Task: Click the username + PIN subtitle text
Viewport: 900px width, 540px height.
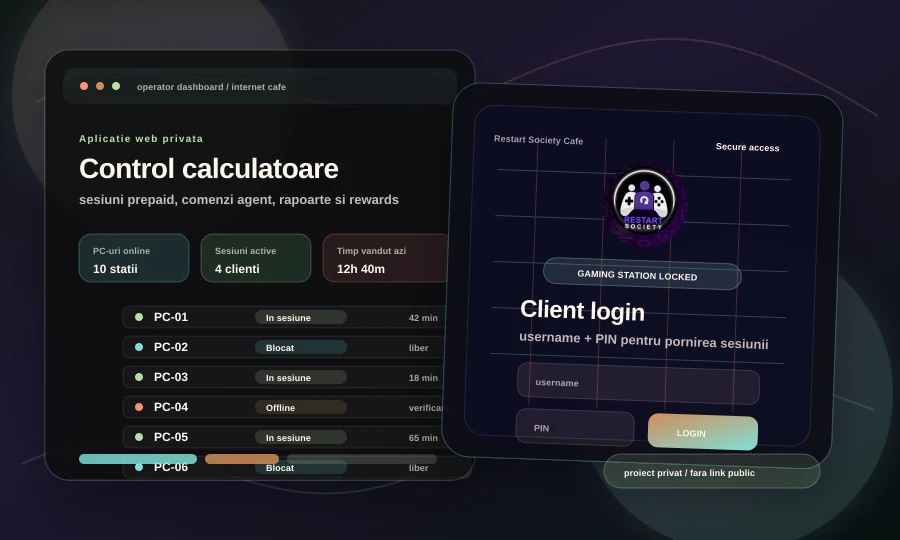Action: coord(643,340)
